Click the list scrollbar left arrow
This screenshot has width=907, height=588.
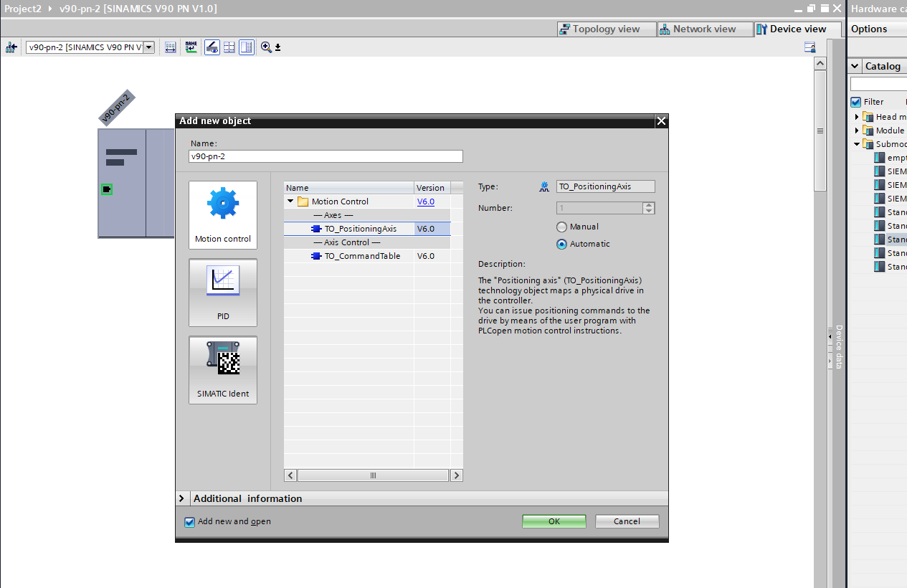coord(290,475)
